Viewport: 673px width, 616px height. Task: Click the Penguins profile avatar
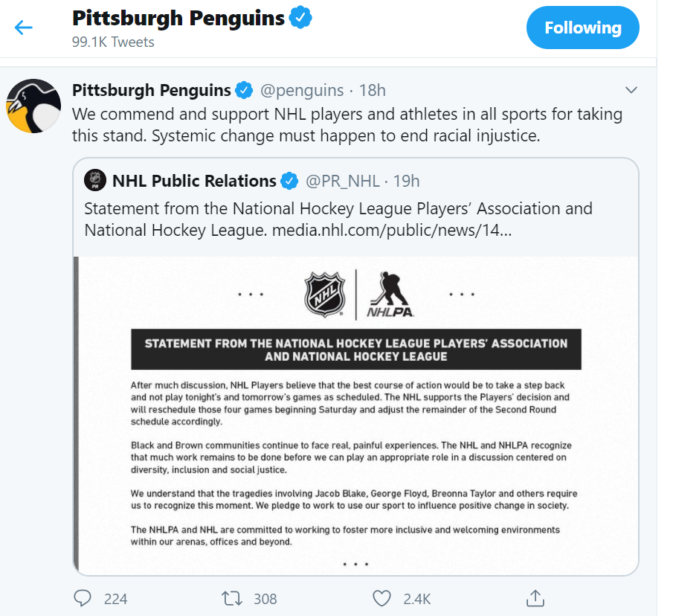(x=33, y=106)
